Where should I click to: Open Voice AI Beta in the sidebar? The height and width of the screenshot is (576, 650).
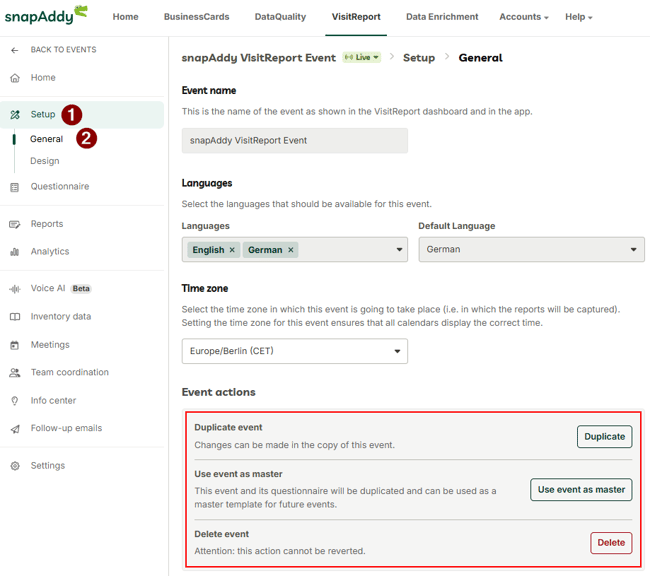48,288
